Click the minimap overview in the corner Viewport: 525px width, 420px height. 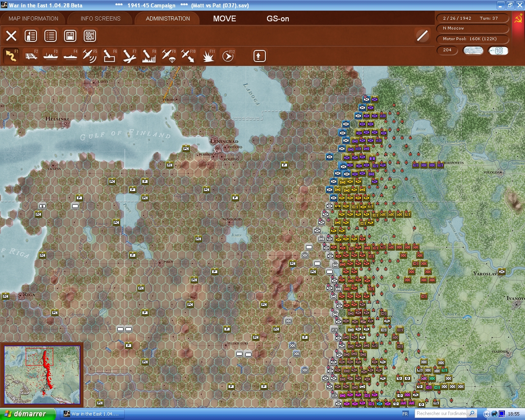[x=42, y=374]
